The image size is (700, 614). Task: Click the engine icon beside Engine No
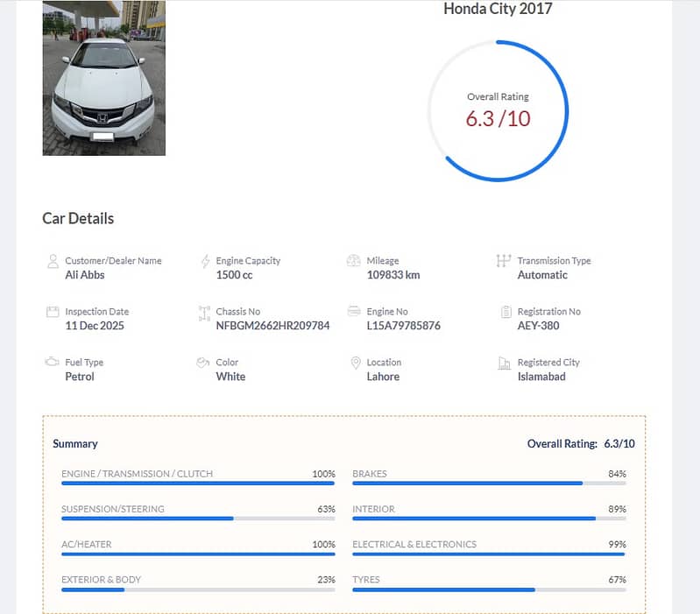[x=354, y=312]
